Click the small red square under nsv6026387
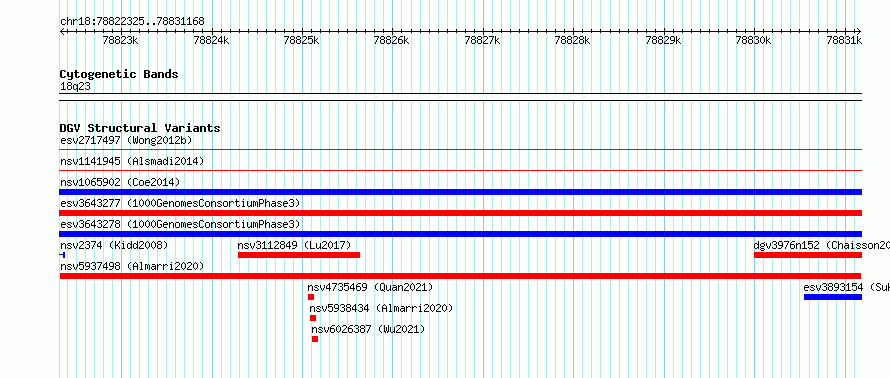 click(315, 339)
